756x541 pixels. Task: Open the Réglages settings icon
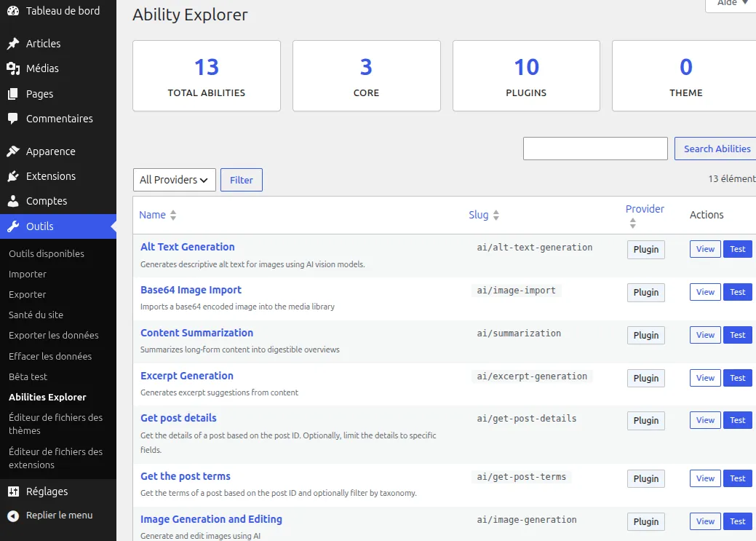click(13, 491)
